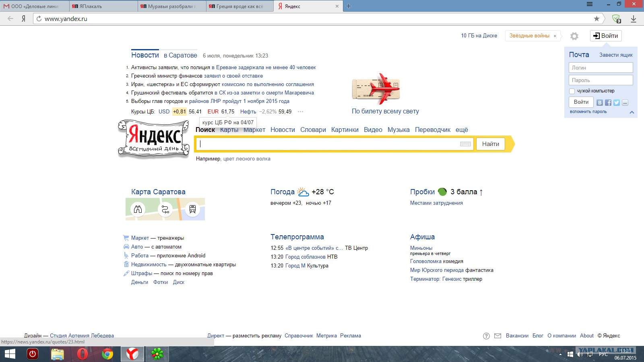This screenshot has height=362, width=644.
Task: Select the Переводчик search tab
Action: tap(433, 130)
